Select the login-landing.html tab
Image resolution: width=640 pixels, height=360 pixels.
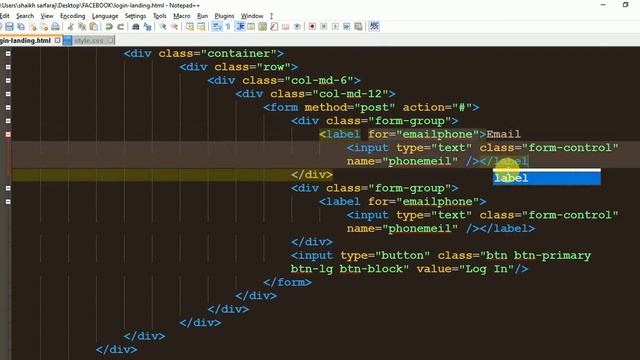27,40
